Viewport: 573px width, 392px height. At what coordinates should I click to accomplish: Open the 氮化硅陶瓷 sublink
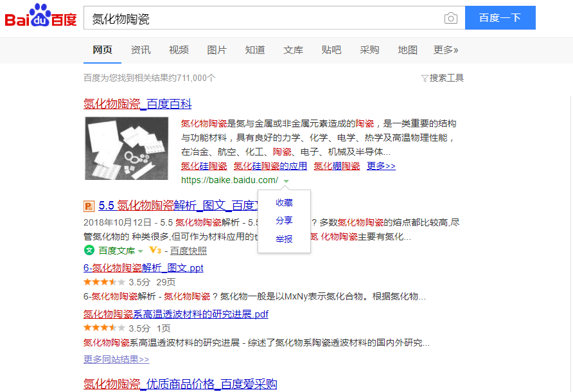point(204,166)
